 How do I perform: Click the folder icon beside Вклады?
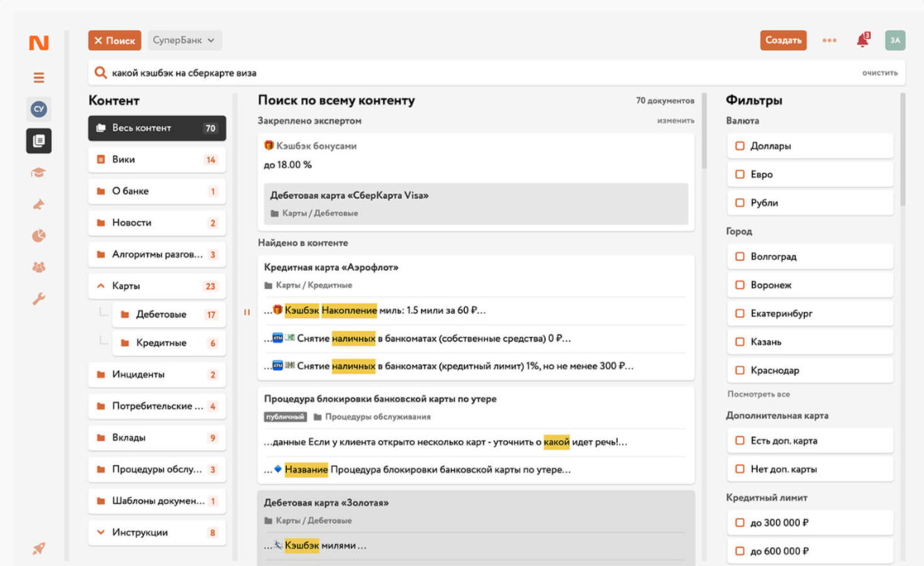coord(101,438)
